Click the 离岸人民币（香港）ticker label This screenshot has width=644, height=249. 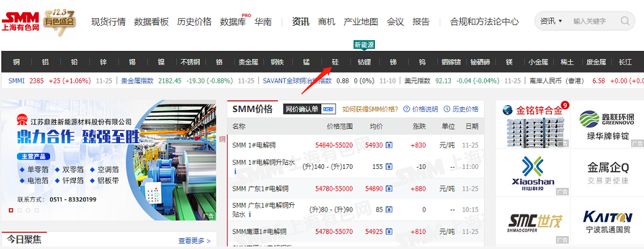(557, 81)
